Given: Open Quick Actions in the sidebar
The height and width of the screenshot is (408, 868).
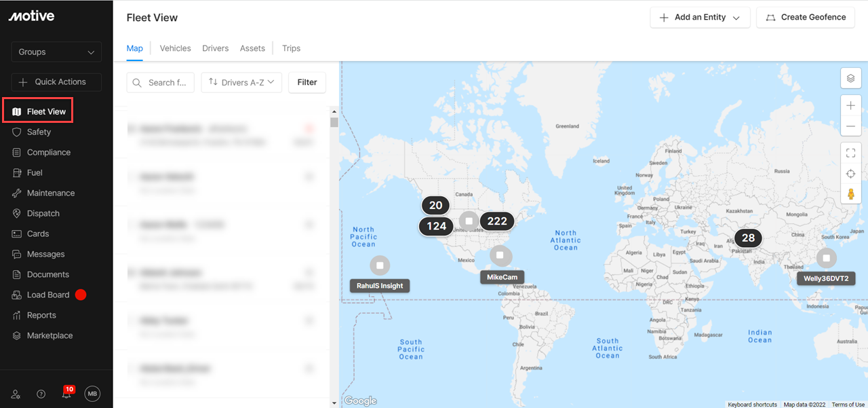Looking at the screenshot, I should click(56, 82).
